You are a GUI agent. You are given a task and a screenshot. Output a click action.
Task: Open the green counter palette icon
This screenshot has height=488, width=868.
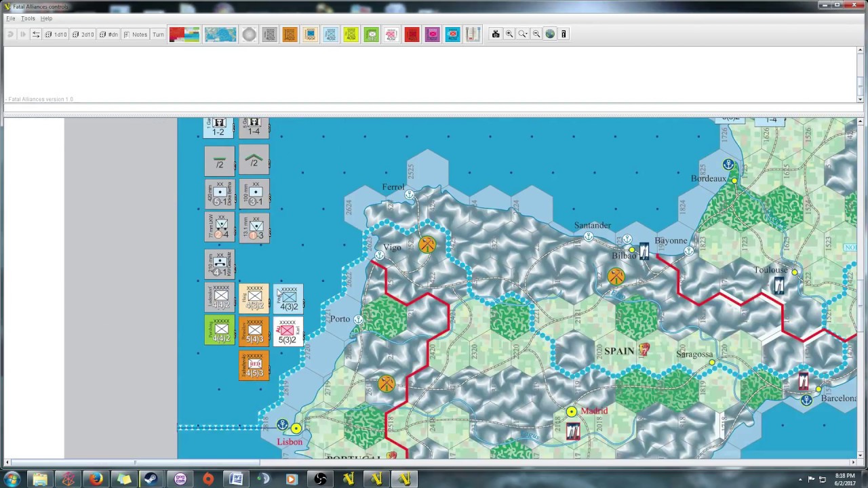pyautogui.click(x=371, y=34)
